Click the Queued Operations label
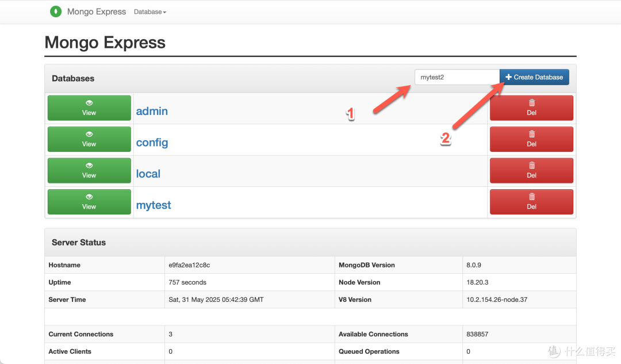Viewport: 621px width, 364px height. coord(369,351)
